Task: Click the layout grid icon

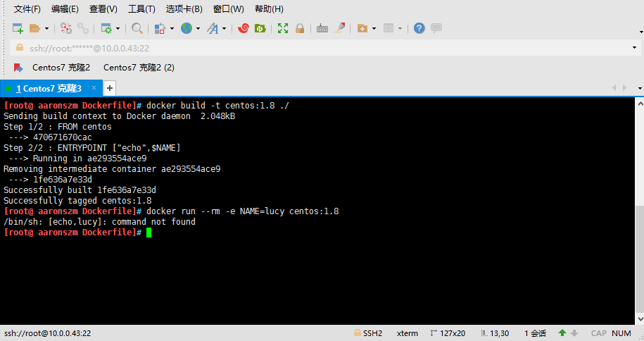Action: tap(389, 28)
